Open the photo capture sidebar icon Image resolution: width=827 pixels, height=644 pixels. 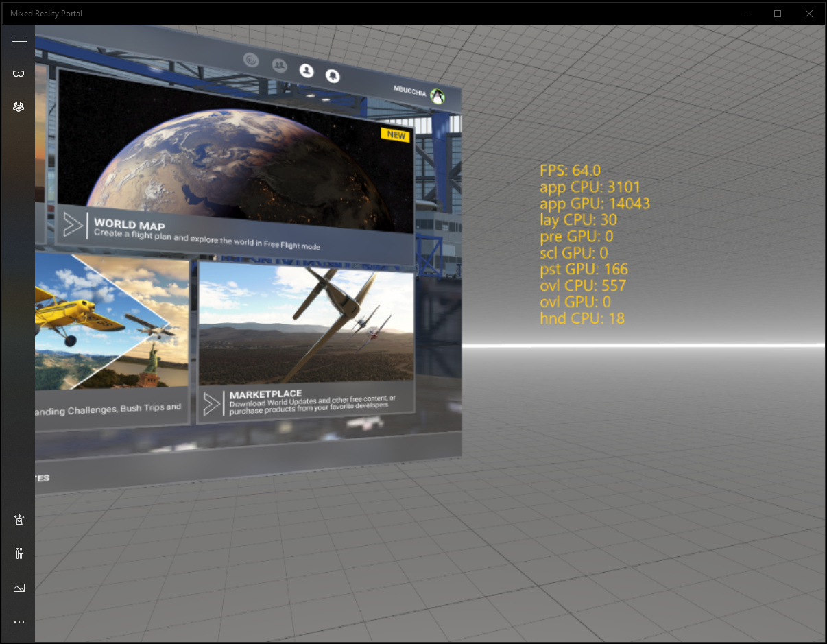tap(19, 588)
